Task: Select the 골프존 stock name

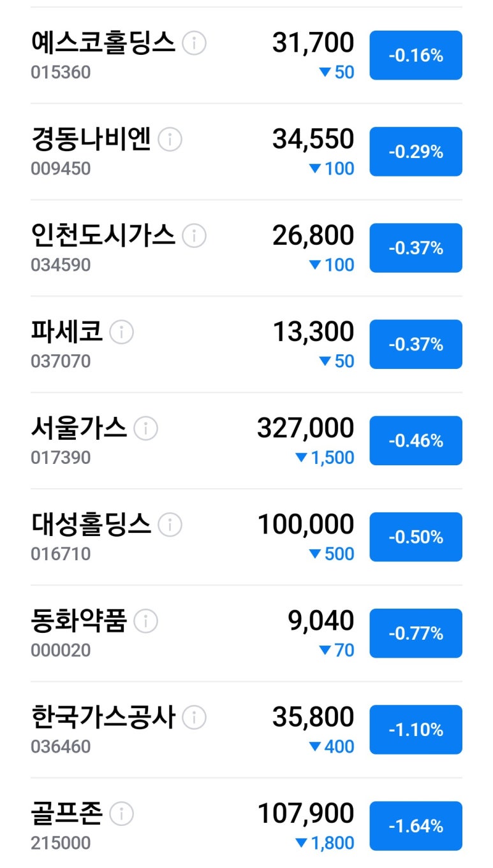Action: (x=67, y=814)
